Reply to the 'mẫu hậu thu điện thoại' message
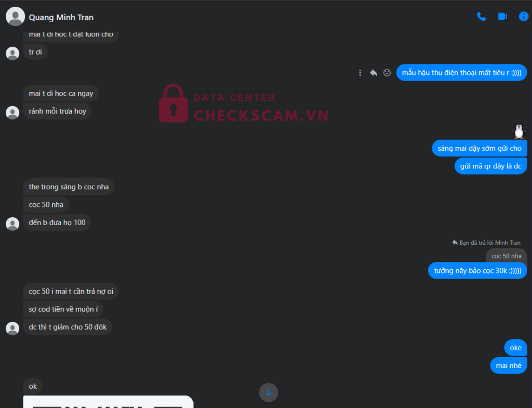Image resolution: width=532 pixels, height=408 pixels. (374, 73)
